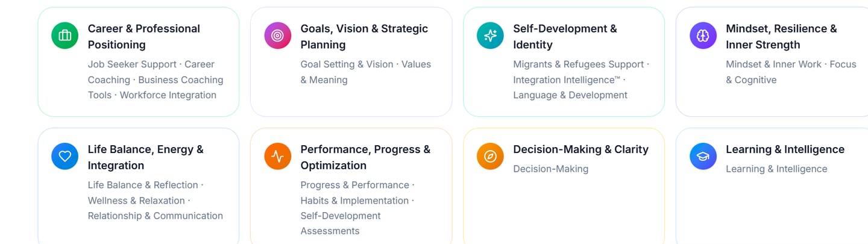868x244 pixels.
Task: Click the purple brain Mindset icon
Action: 703,36
